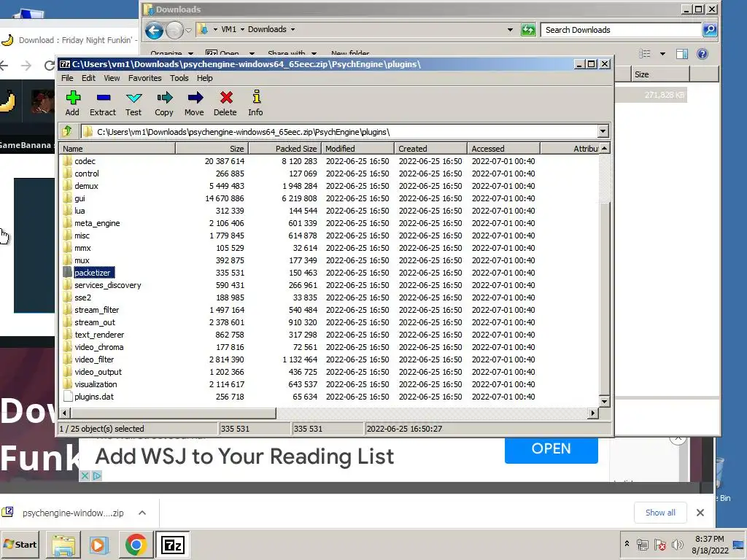Open the Start menu
The width and height of the screenshot is (747, 560).
[20, 544]
